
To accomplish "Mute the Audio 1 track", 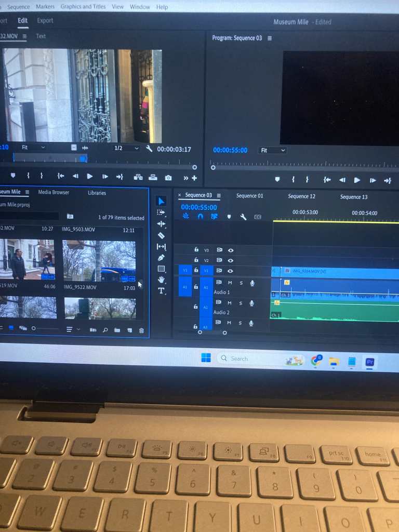I will click(x=230, y=283).
